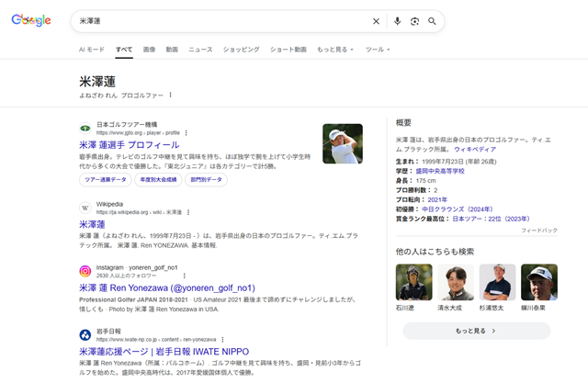Open Google Lens image search icon

click(414, 21)
